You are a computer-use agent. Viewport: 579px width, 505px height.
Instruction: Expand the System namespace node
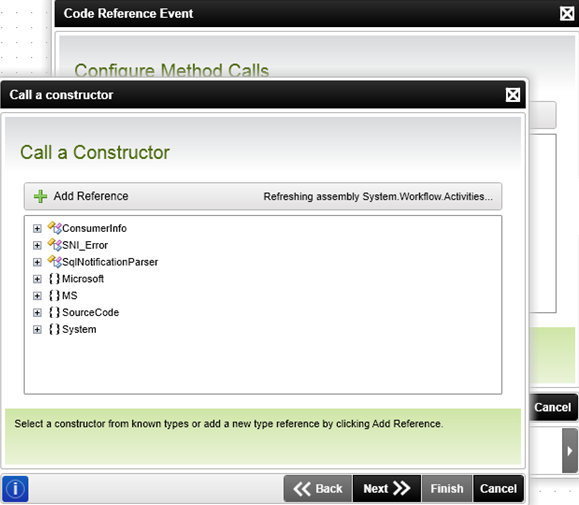click(x=37, y=330)
